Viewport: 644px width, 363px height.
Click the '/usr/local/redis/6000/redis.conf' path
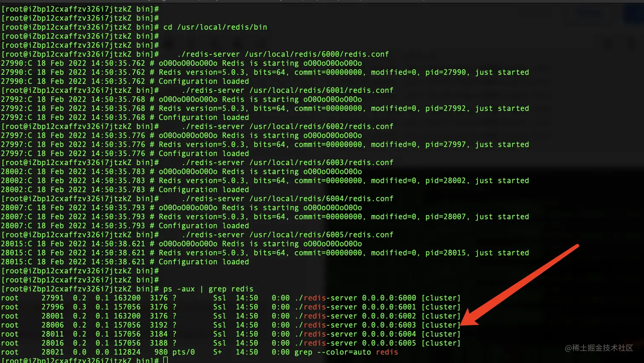317,54
